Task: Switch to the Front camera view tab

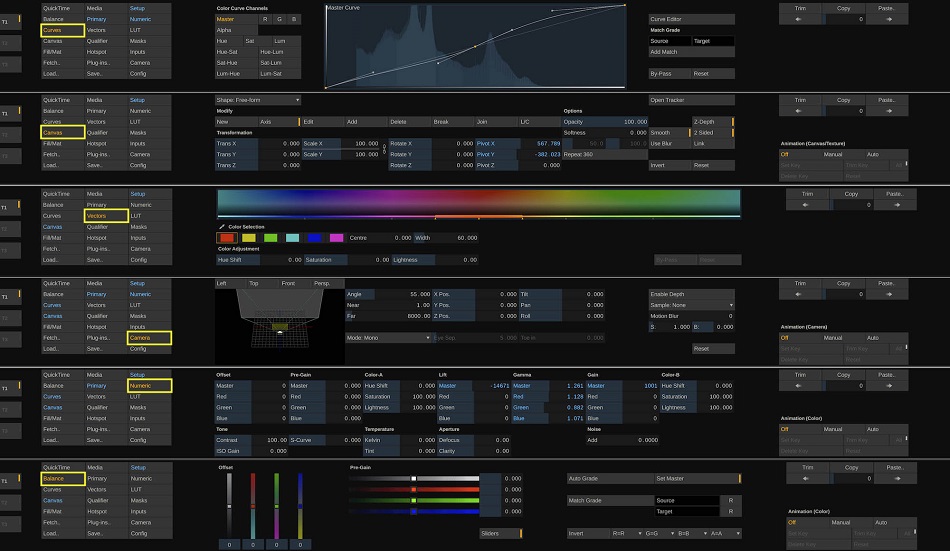Action: point(294,283)
